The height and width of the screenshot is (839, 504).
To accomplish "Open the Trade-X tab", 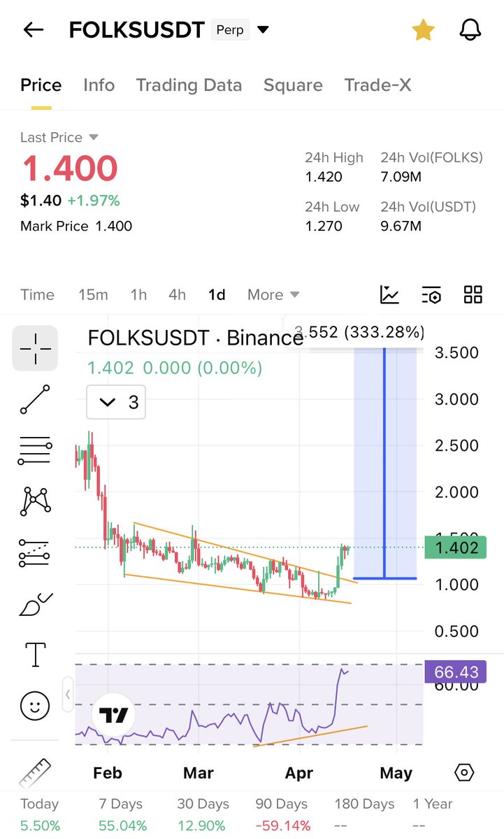I will pos(377,85).
